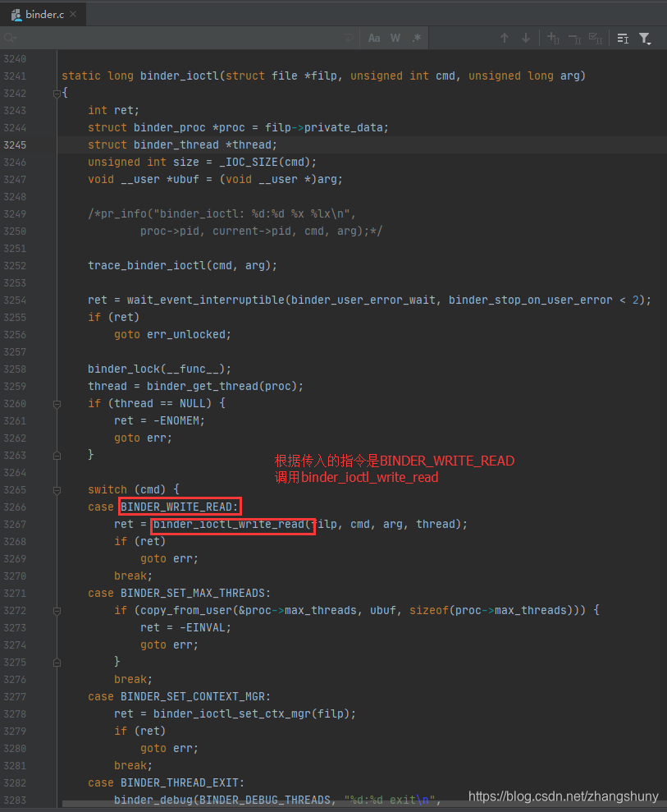Toggle Words (W) search option
This screenshot has width=667, height=812.
[395, 38]
